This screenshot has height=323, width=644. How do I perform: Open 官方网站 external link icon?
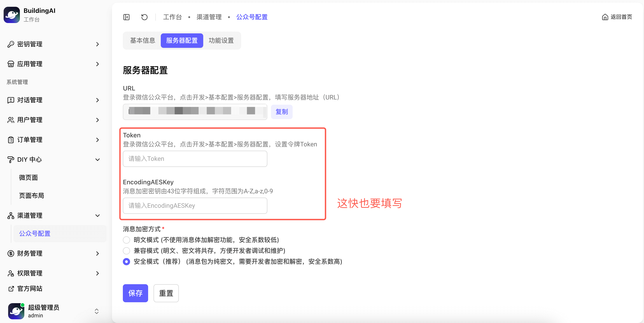pos(11,289)
